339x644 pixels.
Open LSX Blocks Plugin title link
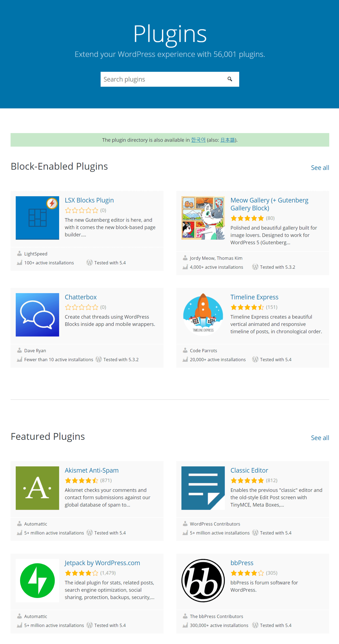(89, 200)
